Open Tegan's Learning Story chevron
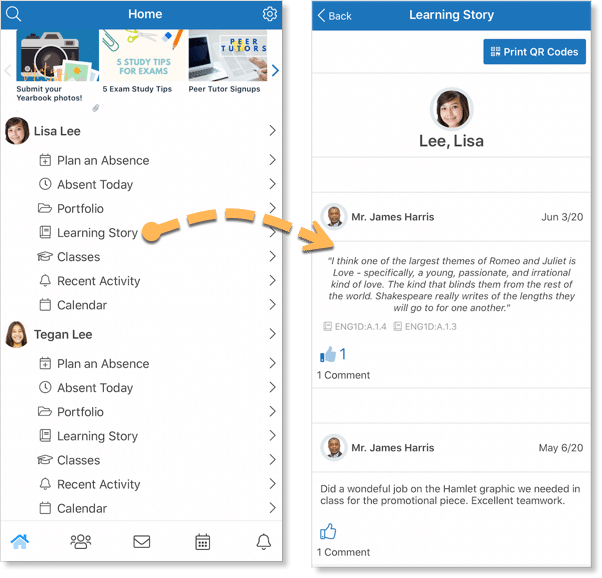This screenshot has width=602, height=578. click(x=272, y=436)
